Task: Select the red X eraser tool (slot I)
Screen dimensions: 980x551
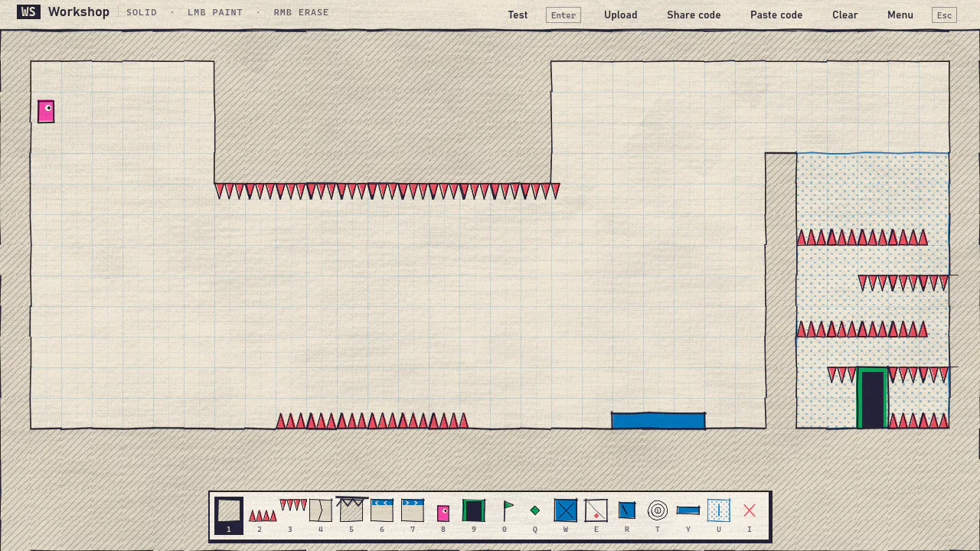Action: (750, 510)
